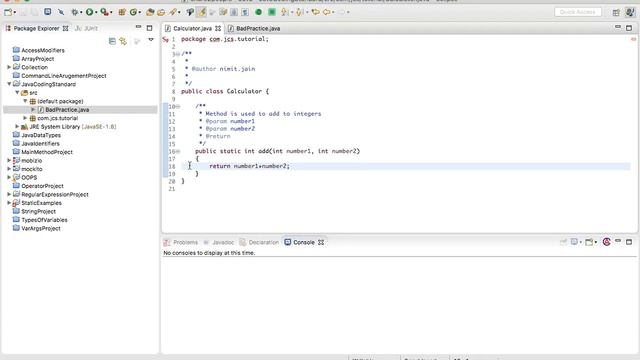Toggle Mark Occurrences highlighter icon

click(202, 12)
